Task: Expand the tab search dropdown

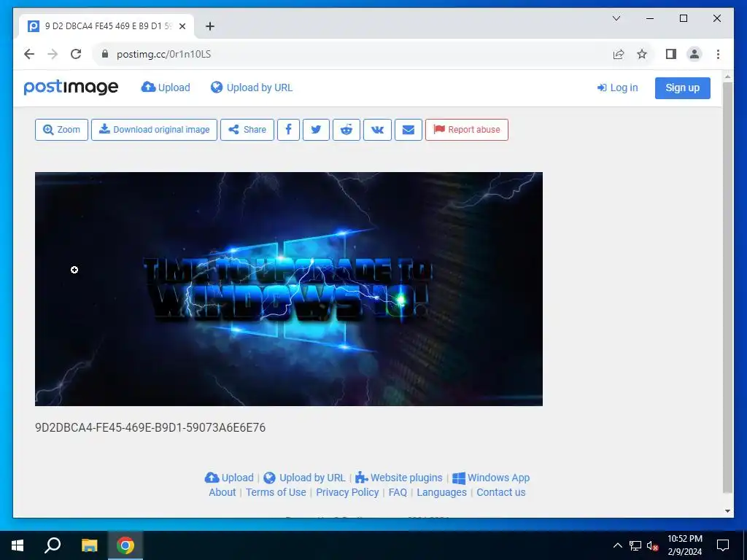Action: point(616,18)
